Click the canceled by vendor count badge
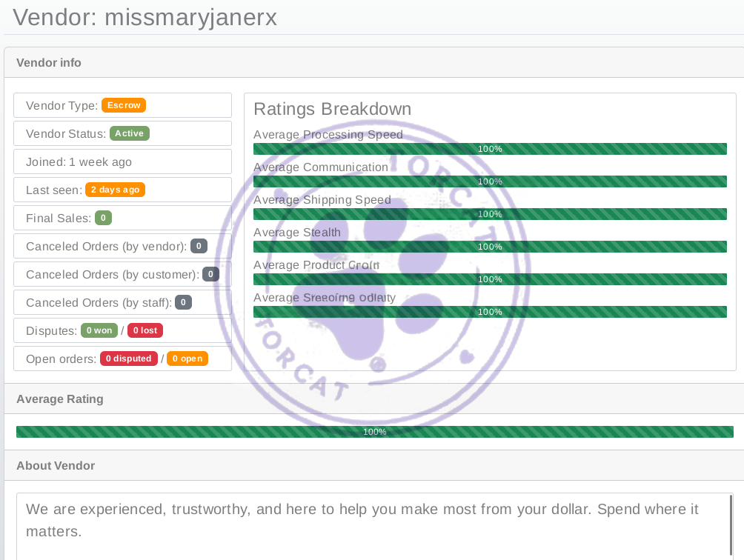 click(199, 246)
